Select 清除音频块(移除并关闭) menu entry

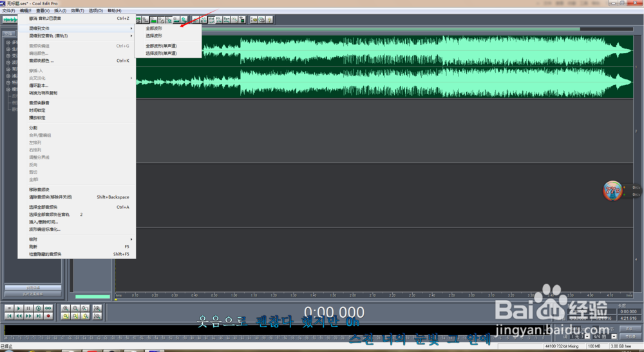click(x=77, y=197)
